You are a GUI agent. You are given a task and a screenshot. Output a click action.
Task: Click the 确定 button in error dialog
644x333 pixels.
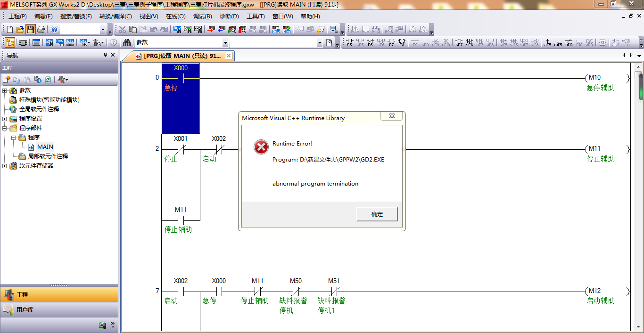[377, 214]
